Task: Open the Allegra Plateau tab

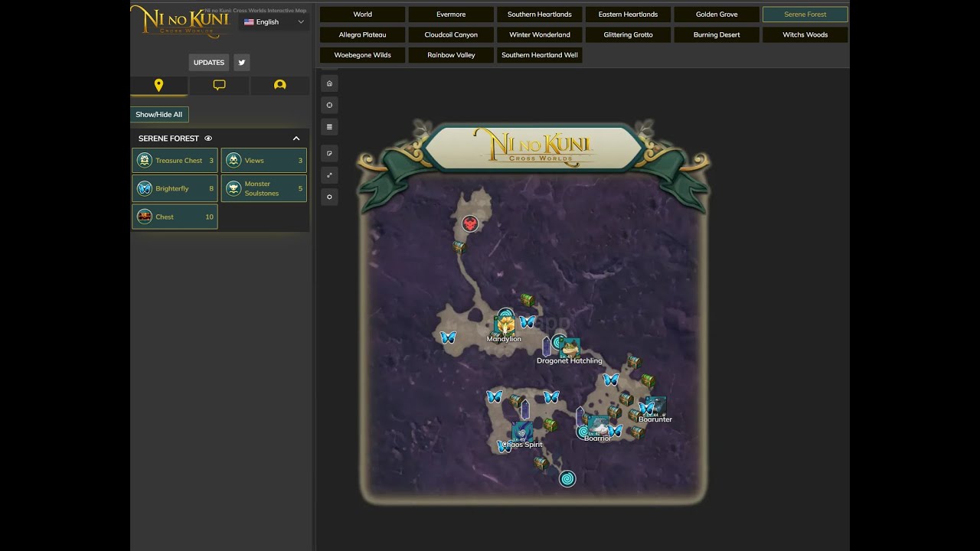Action: pos(363,35)
